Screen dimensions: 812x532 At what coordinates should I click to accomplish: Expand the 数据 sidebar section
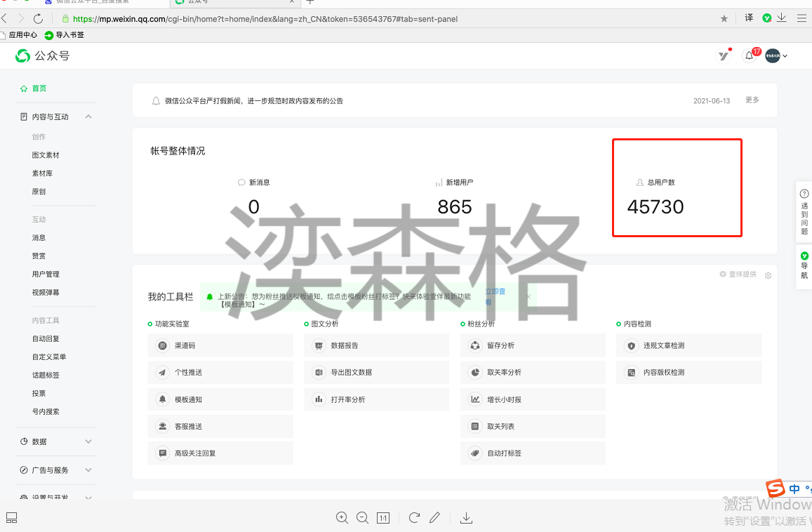pos(88,441)
